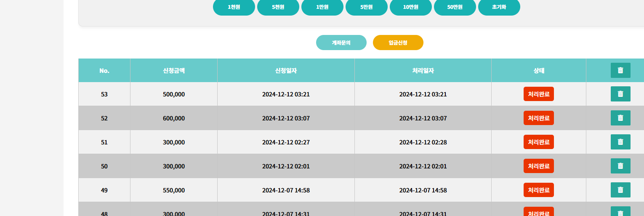Image resolution: width=644 pixels, height=216 pixels.
Task: Click request date 2024-12-12 02:27
Action: click(x=286, y=142)
